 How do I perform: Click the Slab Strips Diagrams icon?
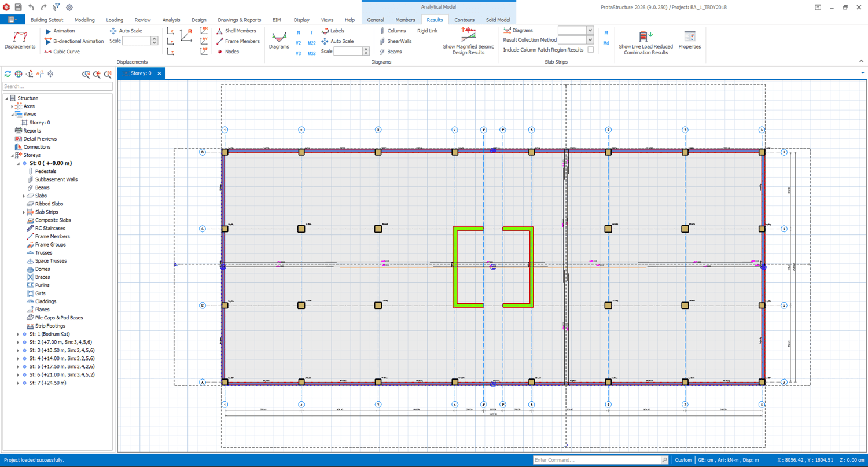pyautogui.click(x=507, y=30)
